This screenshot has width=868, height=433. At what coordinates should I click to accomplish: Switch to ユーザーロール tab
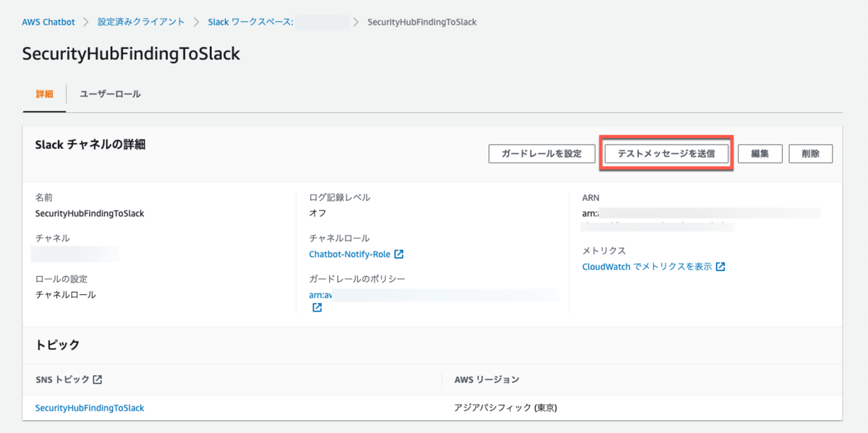tap(110, 94)
